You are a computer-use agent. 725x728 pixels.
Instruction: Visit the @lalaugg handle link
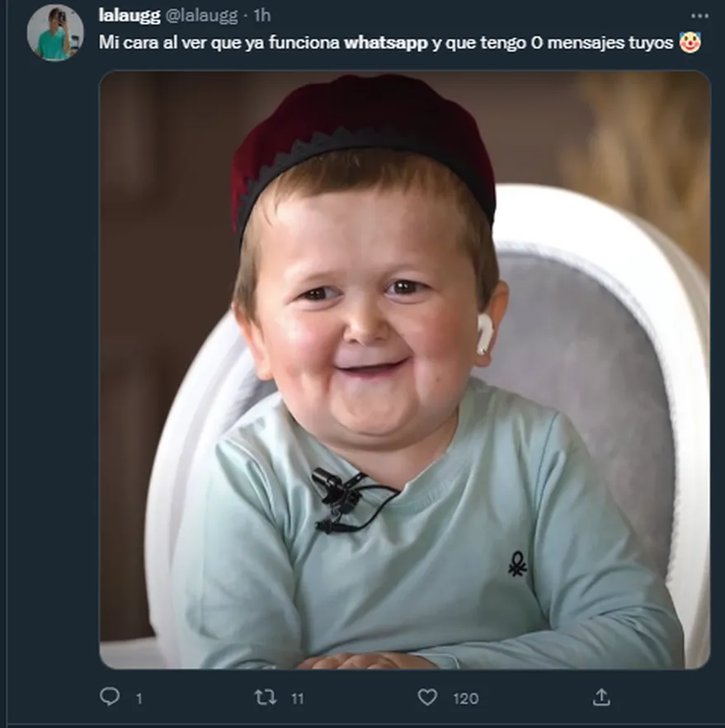click(202, 16)
